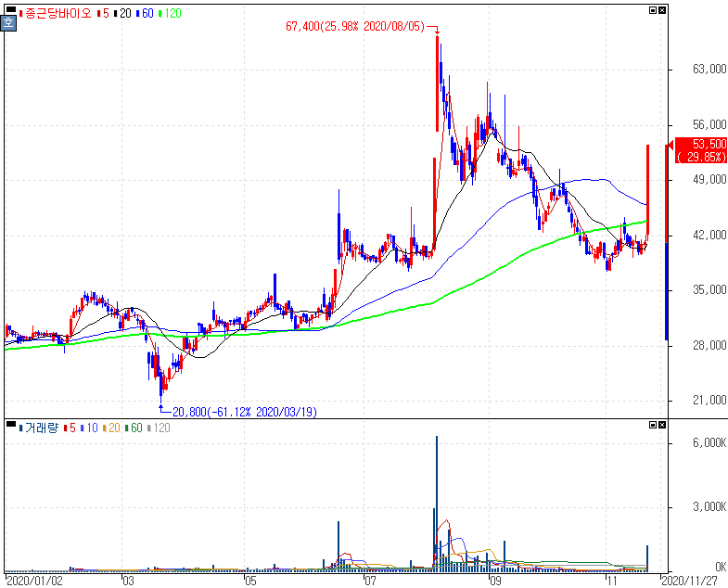728x588 pixels.
Task: Click the 07 month label on the time axis
Action: 370,581
